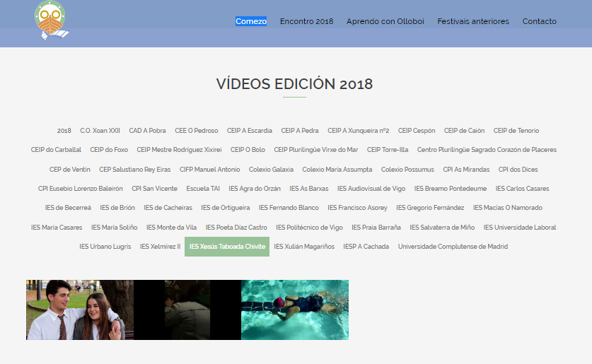Select the CEIP de Caión filter
Screen dimensions: 592x364
click(464, 131)
